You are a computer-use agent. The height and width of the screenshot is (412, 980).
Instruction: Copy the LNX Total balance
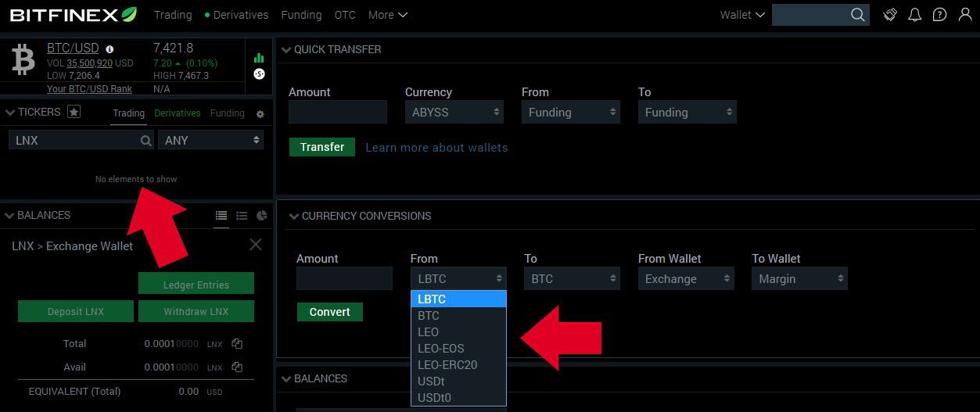click(237, 344)
